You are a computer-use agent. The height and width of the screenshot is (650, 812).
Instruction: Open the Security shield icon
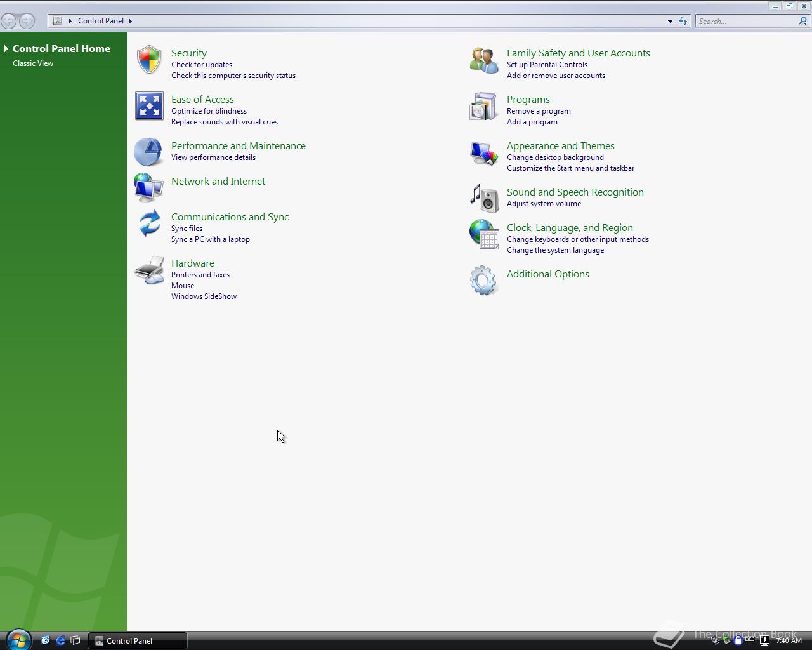coord(149,60)
